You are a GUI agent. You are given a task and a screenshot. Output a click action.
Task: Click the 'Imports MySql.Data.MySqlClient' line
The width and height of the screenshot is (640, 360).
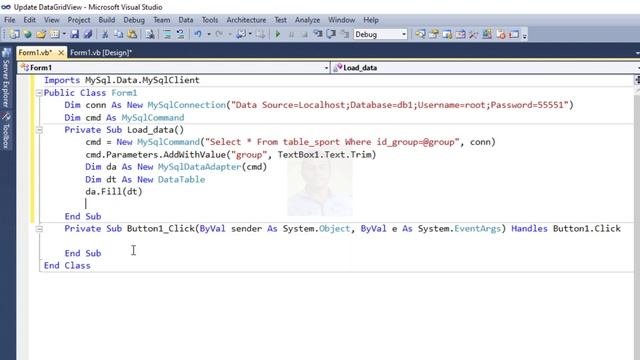[x=122, y=80]
